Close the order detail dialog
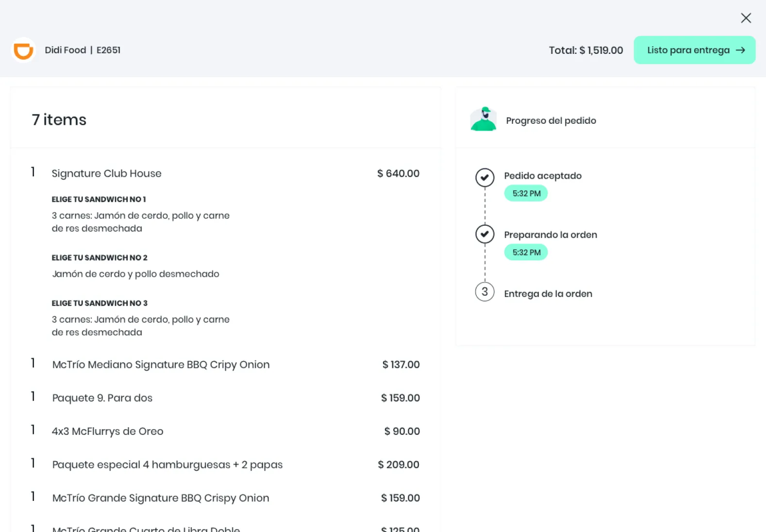This screenshot has width=766, height=532. click(746, 18)
